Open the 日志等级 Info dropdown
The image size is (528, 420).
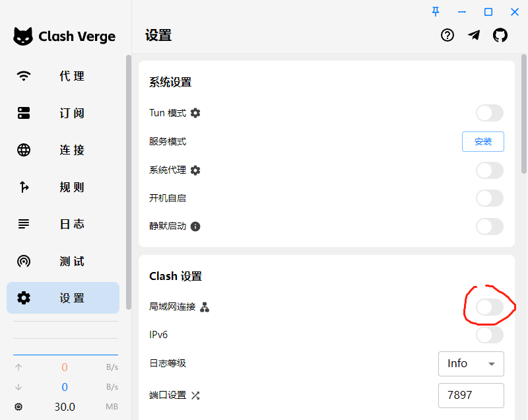coord(471,363)
